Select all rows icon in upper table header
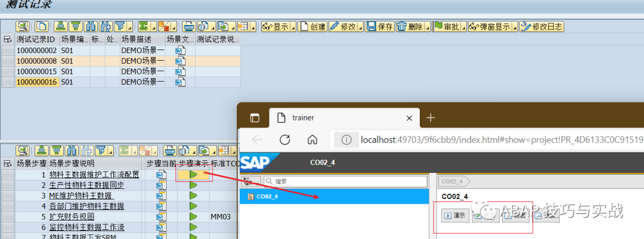644x239 pixels. [x=7, y=39]
